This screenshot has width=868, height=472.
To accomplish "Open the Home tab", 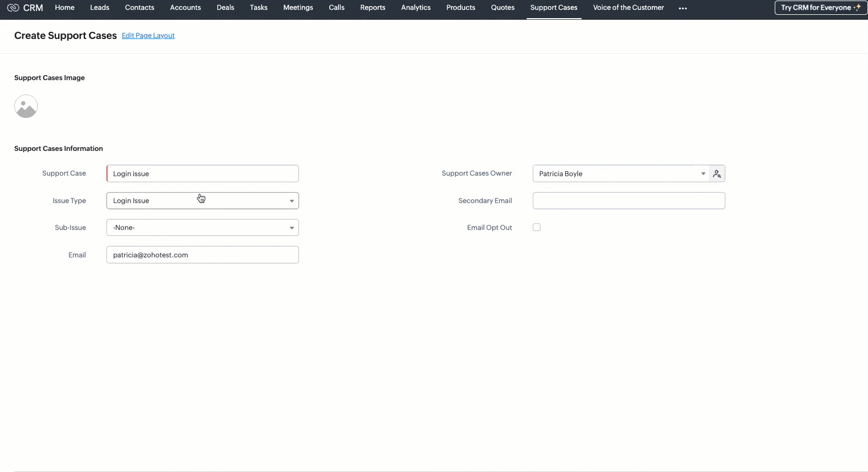I will point(65,8).
